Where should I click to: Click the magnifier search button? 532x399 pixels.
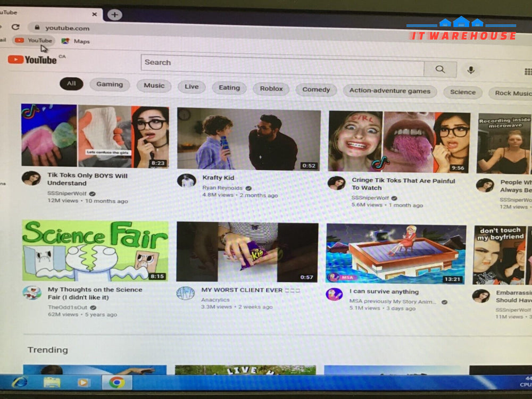(x=440, y=69)
